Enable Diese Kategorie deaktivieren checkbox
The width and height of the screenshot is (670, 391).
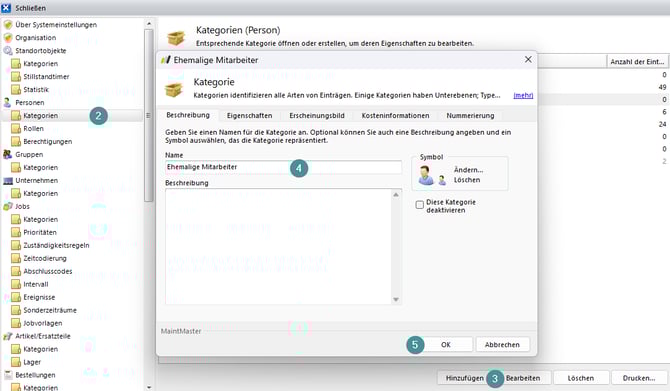point(420,205)
